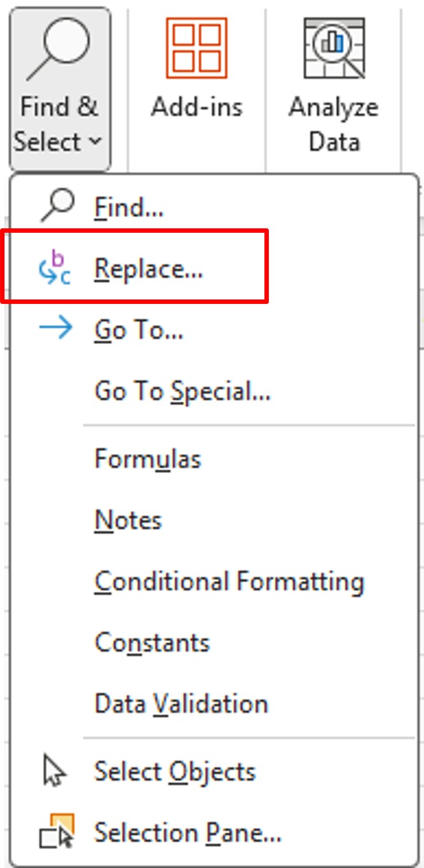Open the Add-ins grid icon
Viewport: 424px width, 868px height.
(196, 48)
